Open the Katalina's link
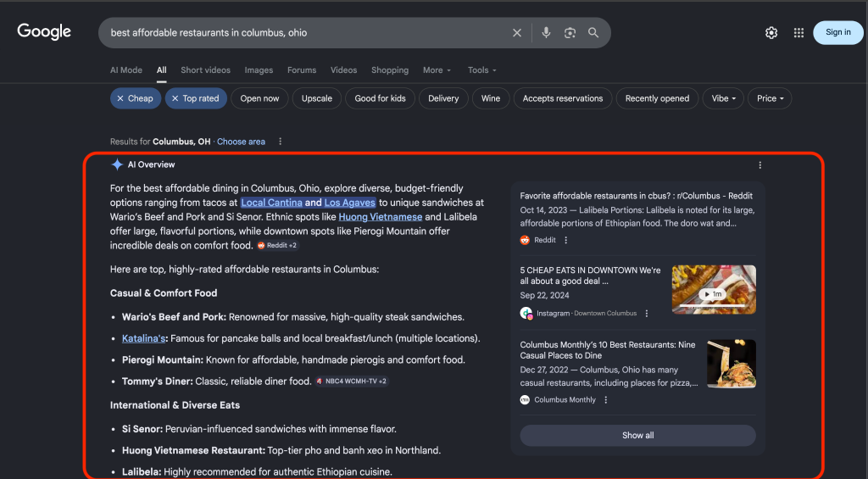The width and height of the screenshot is (868, 479). [x=144, y=338]
